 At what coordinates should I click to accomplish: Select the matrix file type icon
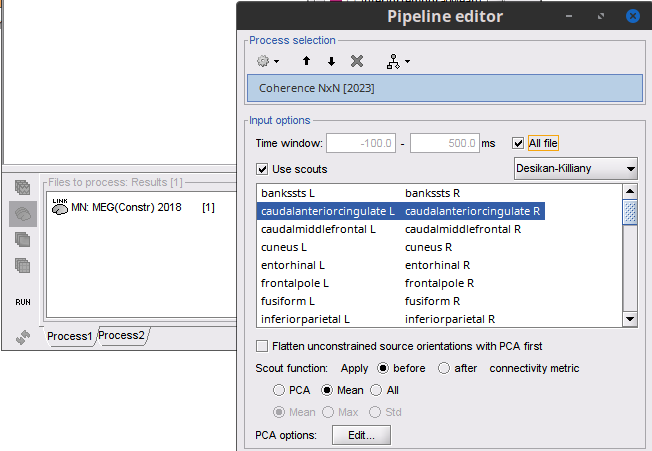tap(23, 265)
